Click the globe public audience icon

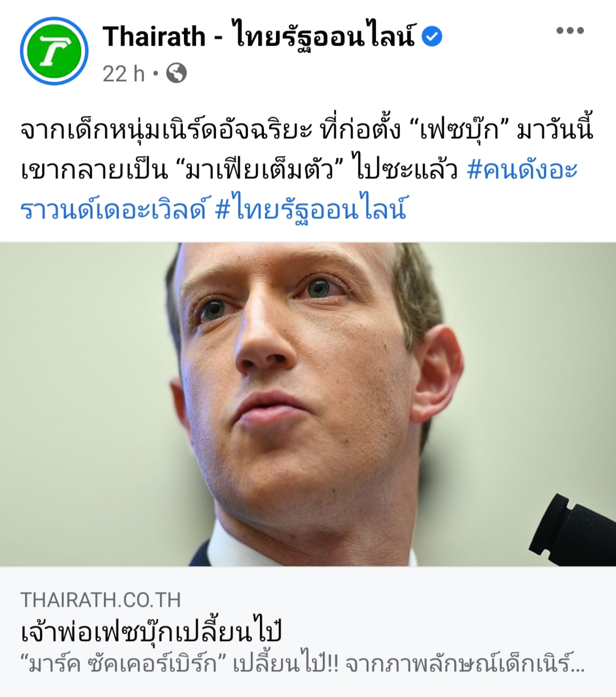177,73
